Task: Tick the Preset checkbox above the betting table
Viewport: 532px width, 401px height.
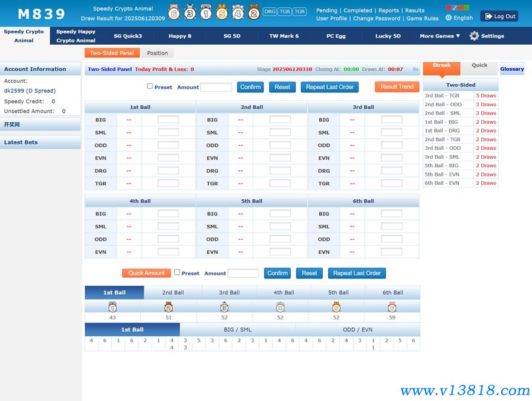Action: [150, 86]
